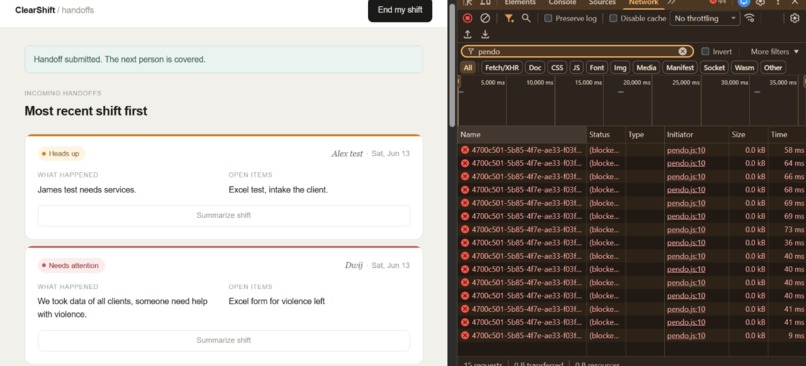This screenshot has width=806, height=366.
Task: Sort requests by Initiator column
Action: [697, 135]
